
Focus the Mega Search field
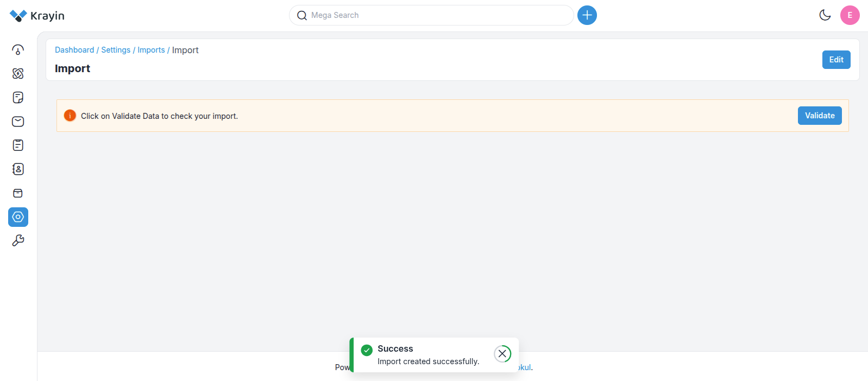point(431,15)
